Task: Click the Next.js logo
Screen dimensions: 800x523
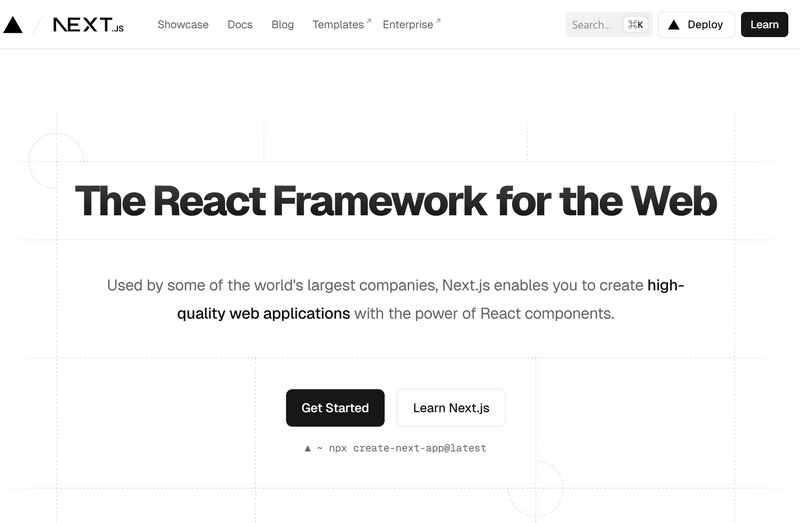Action: [88, 25]
